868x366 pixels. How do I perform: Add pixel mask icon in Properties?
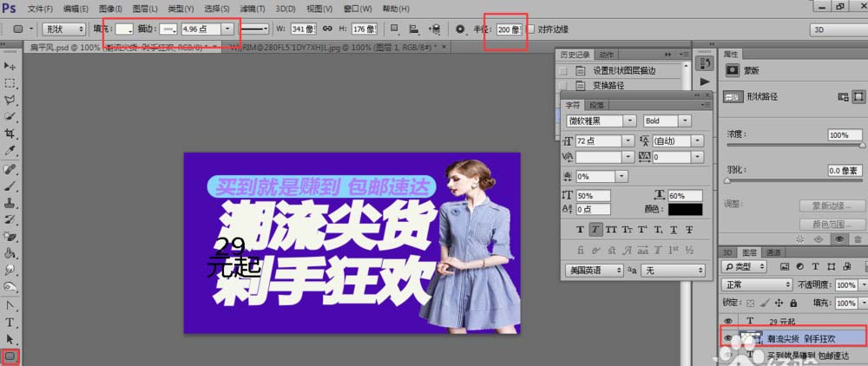click(x=843, y=97)
